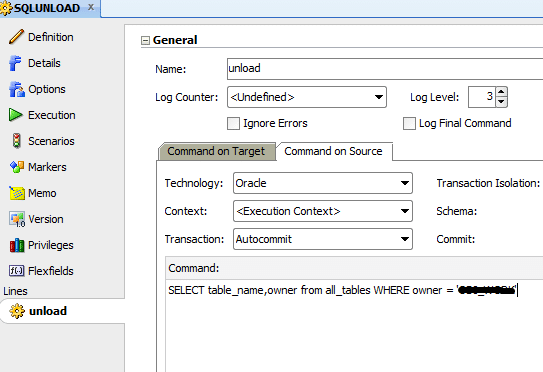Image resolution: width=543 pixels, height=372 pixels.
Task: Collapse the General section
Action: 145,41
